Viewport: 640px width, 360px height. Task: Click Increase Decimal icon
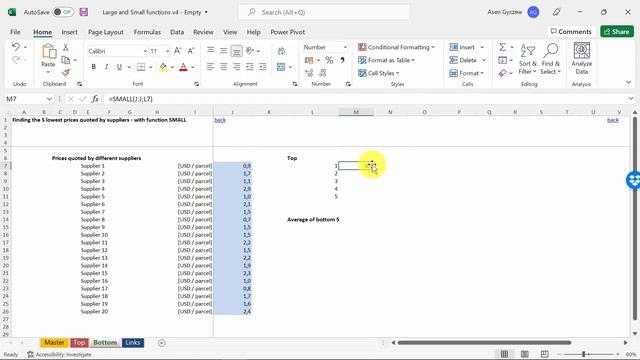click(x=309, y=73)
